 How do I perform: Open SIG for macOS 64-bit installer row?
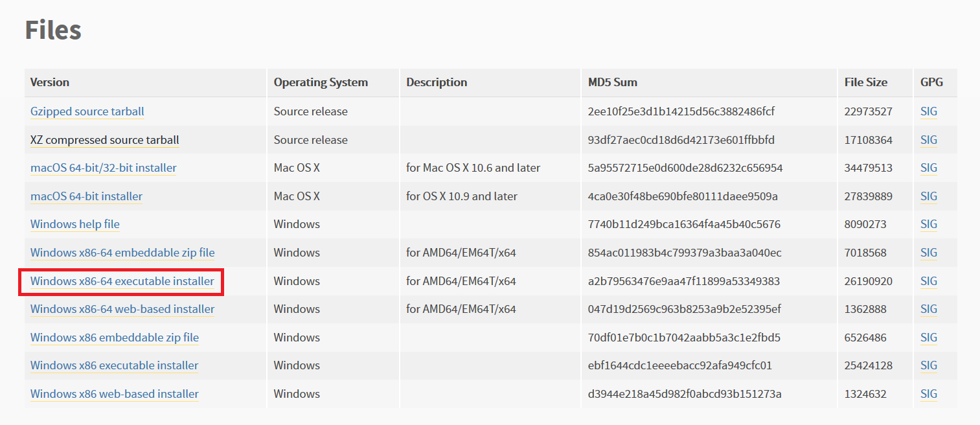[x=929, y=196]
